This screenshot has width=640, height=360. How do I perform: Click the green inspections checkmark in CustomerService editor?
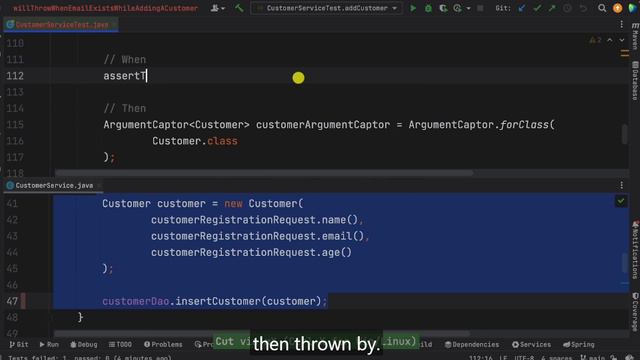coord(621,201)
